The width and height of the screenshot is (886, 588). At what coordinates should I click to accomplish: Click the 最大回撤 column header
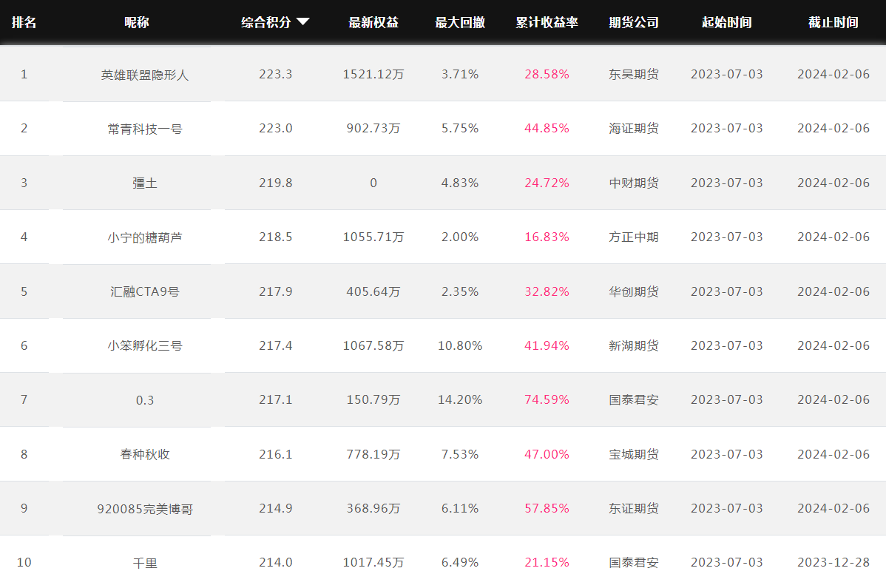click(x=460, y=23)
